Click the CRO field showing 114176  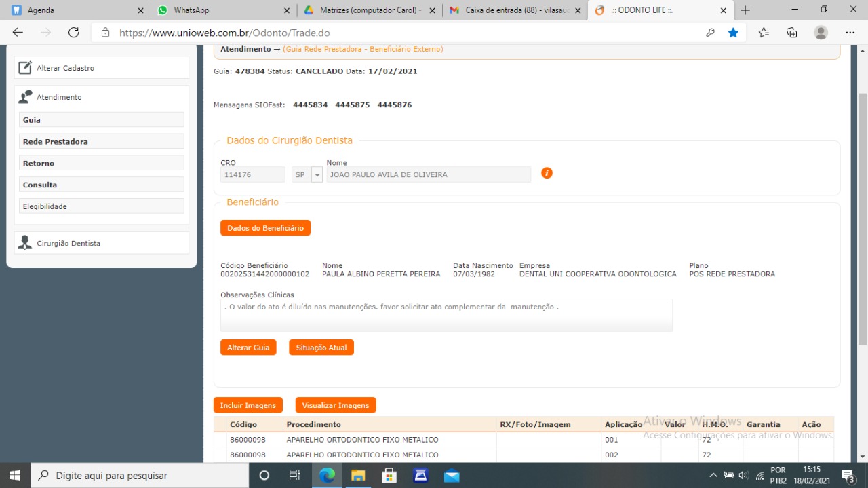tap(253, 175)
